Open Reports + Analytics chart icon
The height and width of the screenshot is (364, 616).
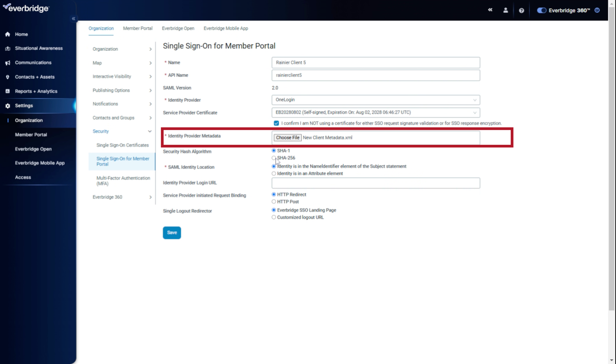coord(7,91)
